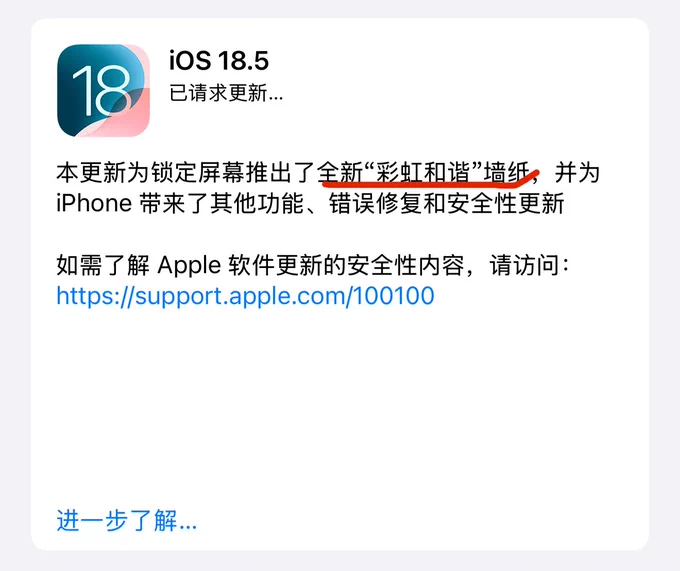Tap the 本更新为 text starting the description
680x571 pixels.
[x=103, y=173]
